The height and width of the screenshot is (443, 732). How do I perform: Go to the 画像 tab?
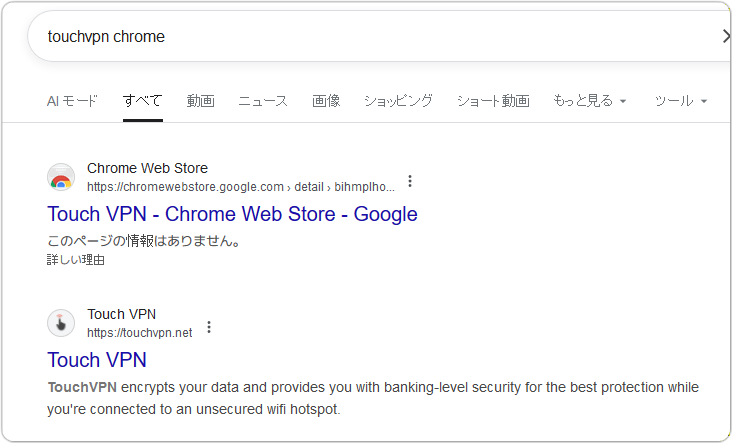pyautogui.click(x=326, y=101)
